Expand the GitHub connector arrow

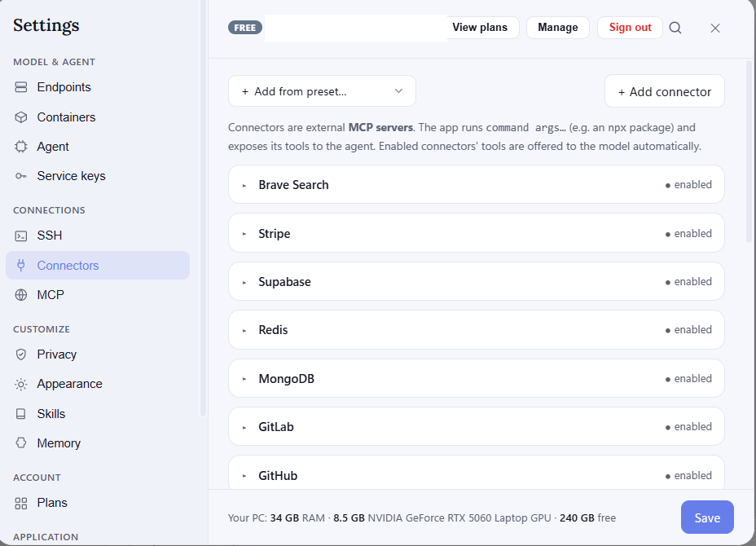click(x=244, y=476)
